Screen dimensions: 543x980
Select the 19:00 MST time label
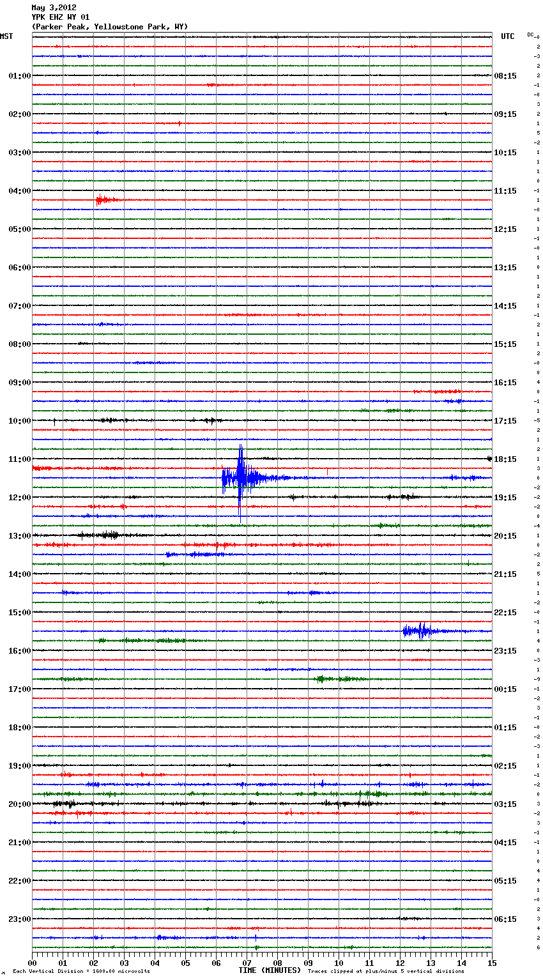pos(20,765)
